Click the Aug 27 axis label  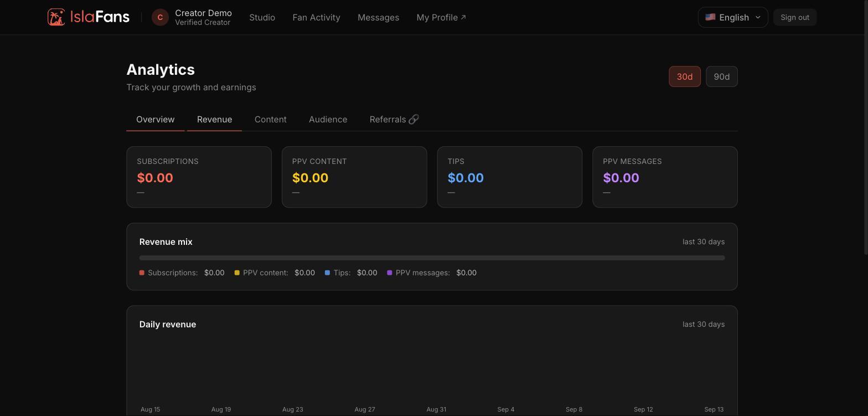coord(365,410)
